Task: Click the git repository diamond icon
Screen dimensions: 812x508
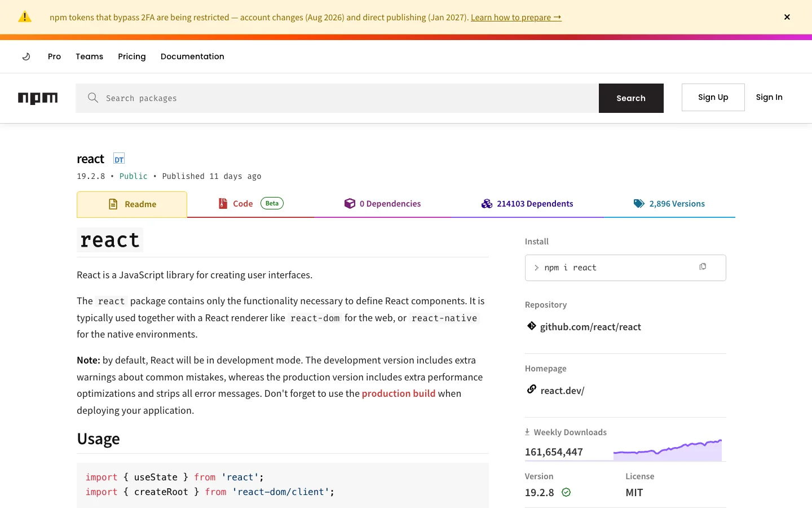Action: point(531,326)
